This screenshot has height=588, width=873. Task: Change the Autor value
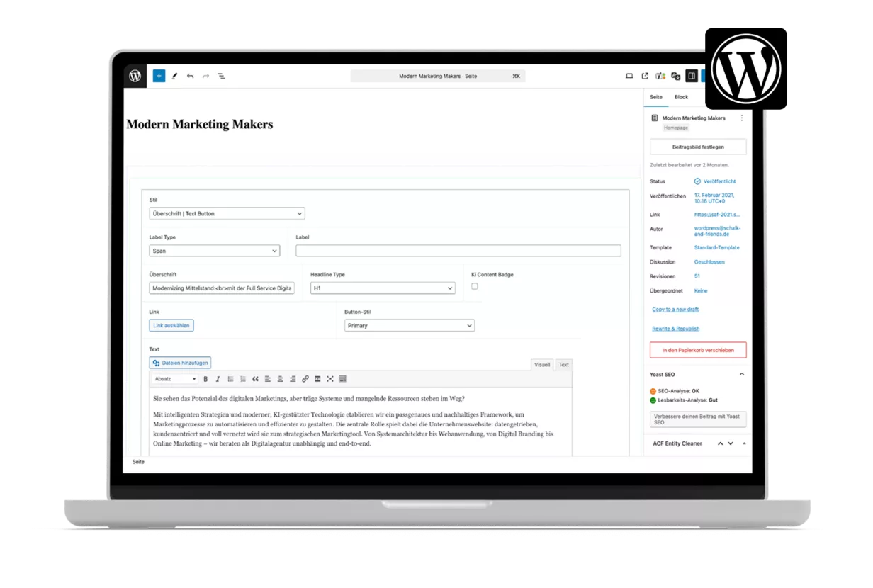(x=717, y=231)
